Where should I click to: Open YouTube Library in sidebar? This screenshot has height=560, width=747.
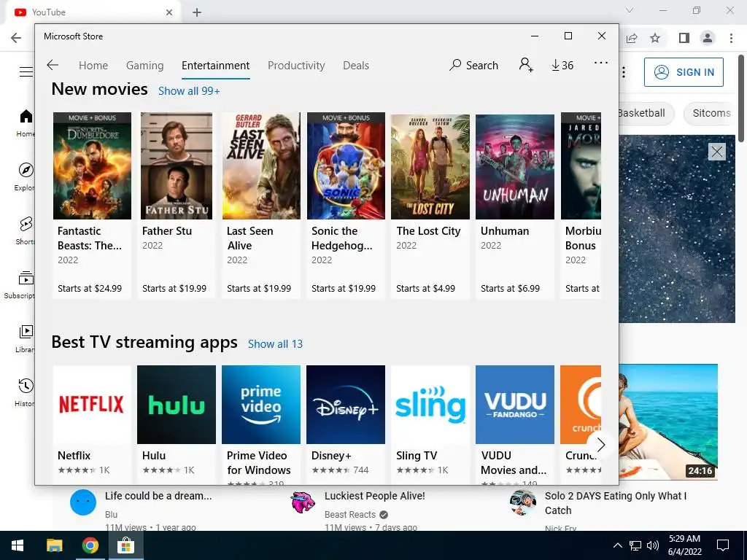click(x=26, y=338)
